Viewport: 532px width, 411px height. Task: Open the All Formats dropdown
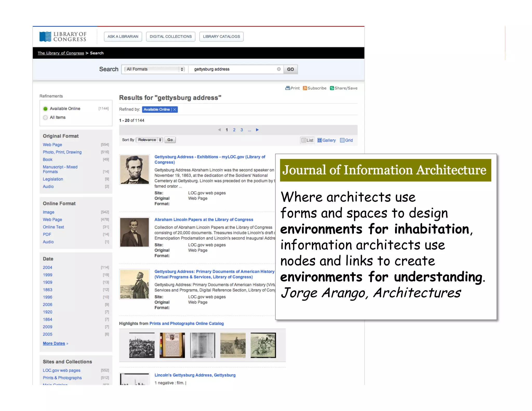click(x=155, y=69)
